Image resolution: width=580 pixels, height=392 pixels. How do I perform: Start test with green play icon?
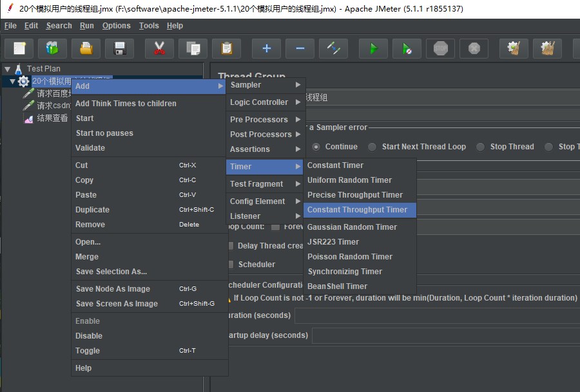pyautogui.click(x=374, y=48)
